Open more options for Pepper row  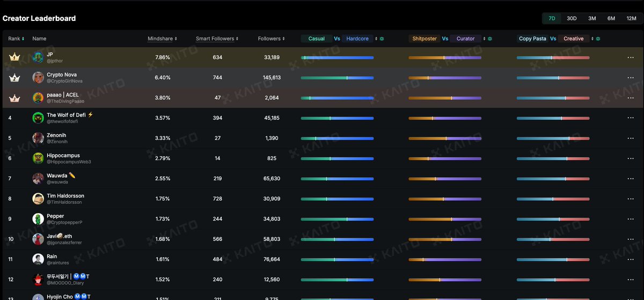(631, 219)
